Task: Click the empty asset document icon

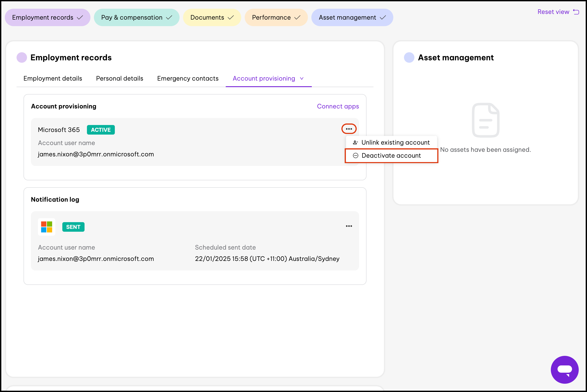Action: [x=485, y=120]
